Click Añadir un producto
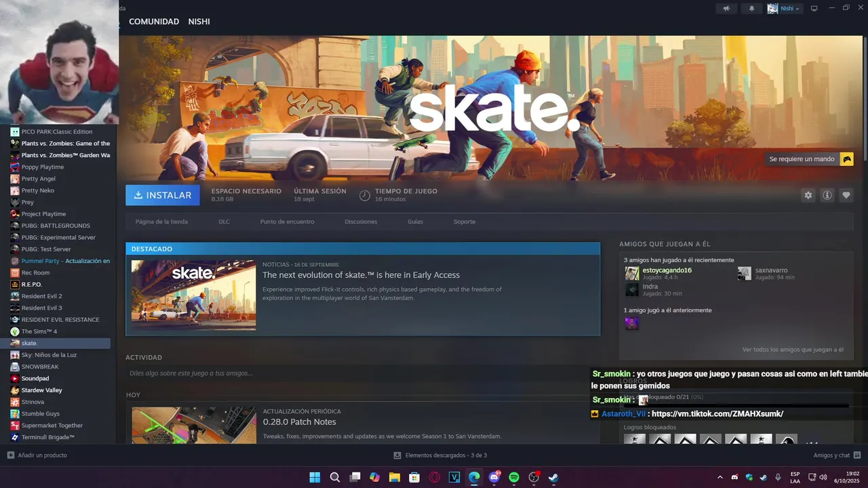The width and height of the screenshot is (868, 488). (x=38, y=455)
